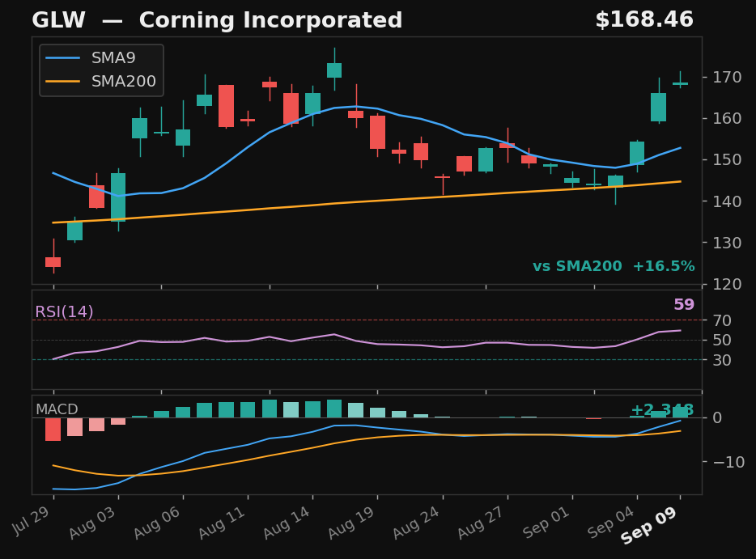Click the Jul 29 date label
756x559 pixels.
(x=32, y=520)
